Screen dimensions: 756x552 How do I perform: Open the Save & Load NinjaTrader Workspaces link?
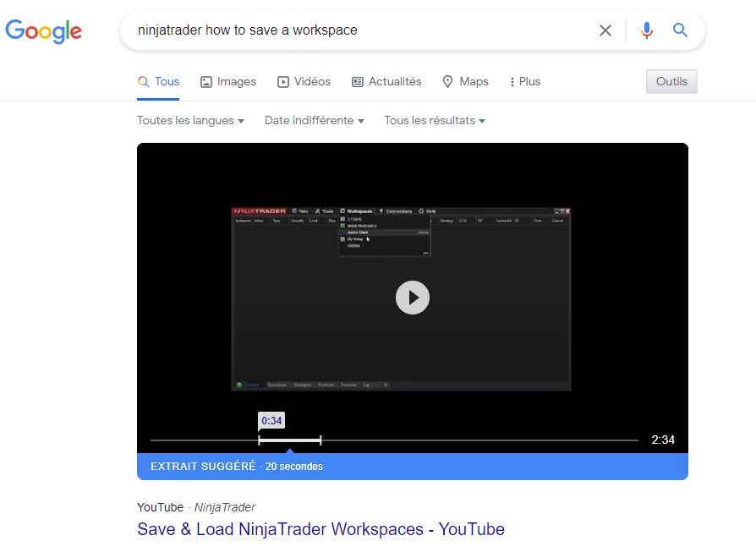click(x=320, y=529)
